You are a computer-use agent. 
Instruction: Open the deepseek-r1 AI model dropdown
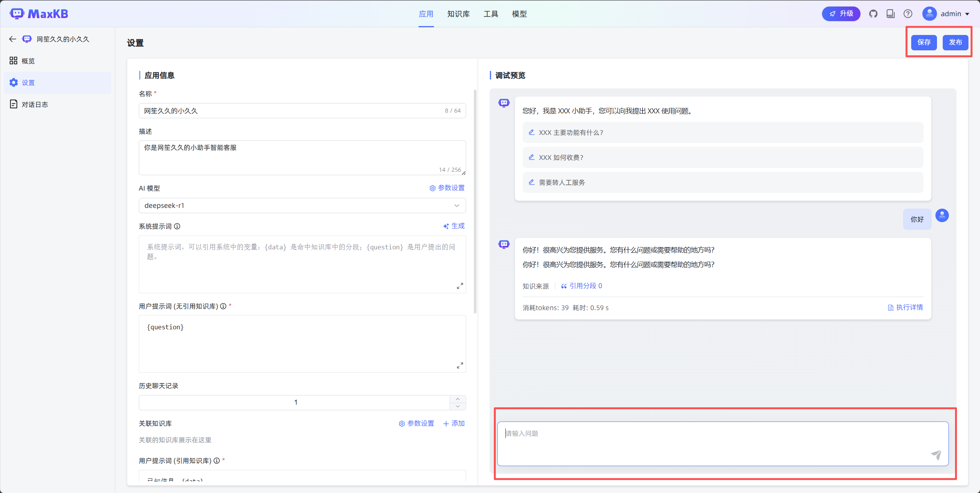(302, 206)
